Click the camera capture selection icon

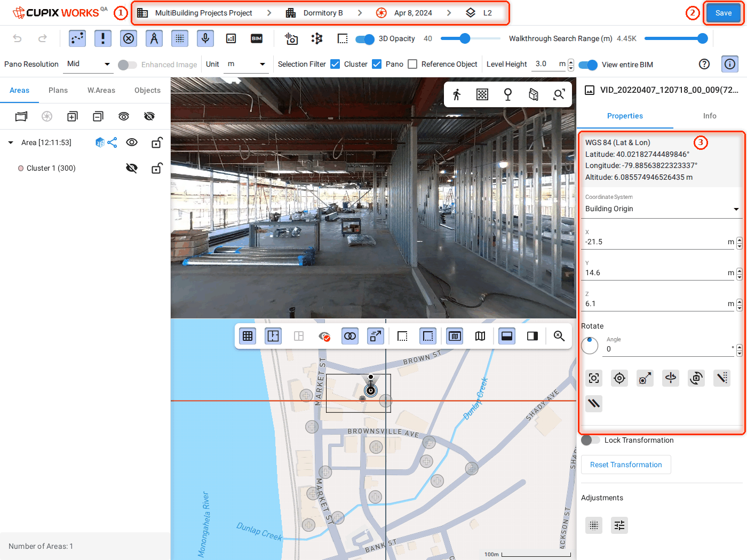tap(291, 38)
